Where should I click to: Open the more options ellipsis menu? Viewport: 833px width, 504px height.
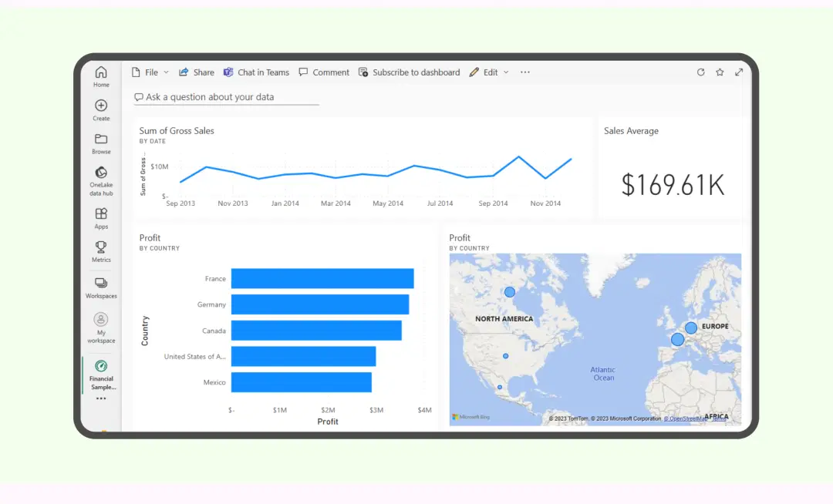(x=524, y=72)
